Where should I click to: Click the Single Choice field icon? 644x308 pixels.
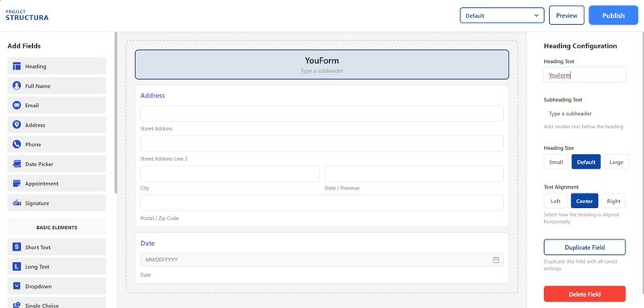16,305
